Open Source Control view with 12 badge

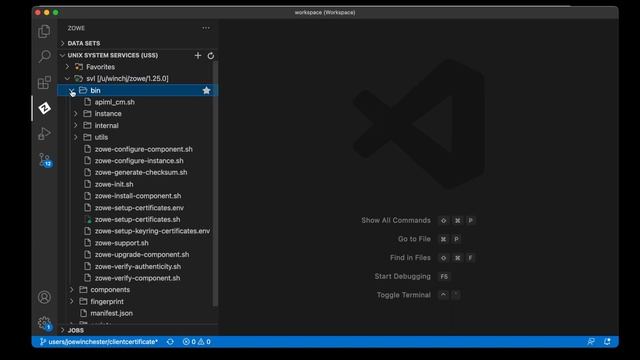44,160
